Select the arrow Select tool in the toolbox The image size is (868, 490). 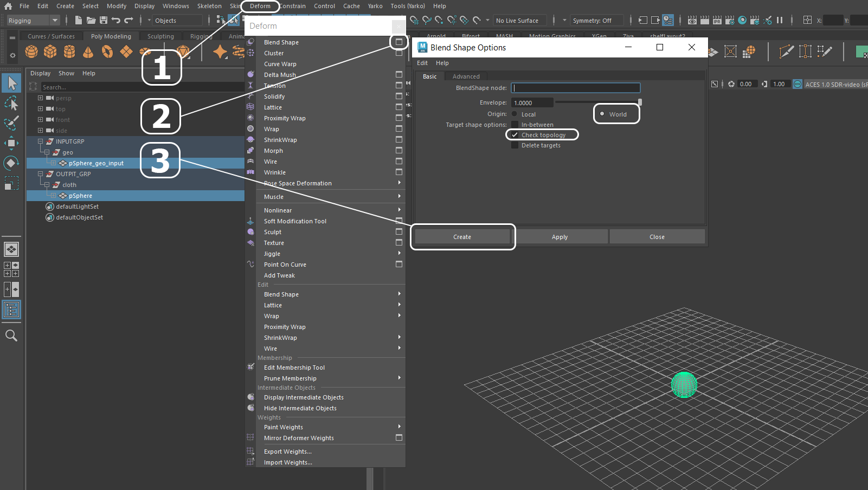[12, 83]
